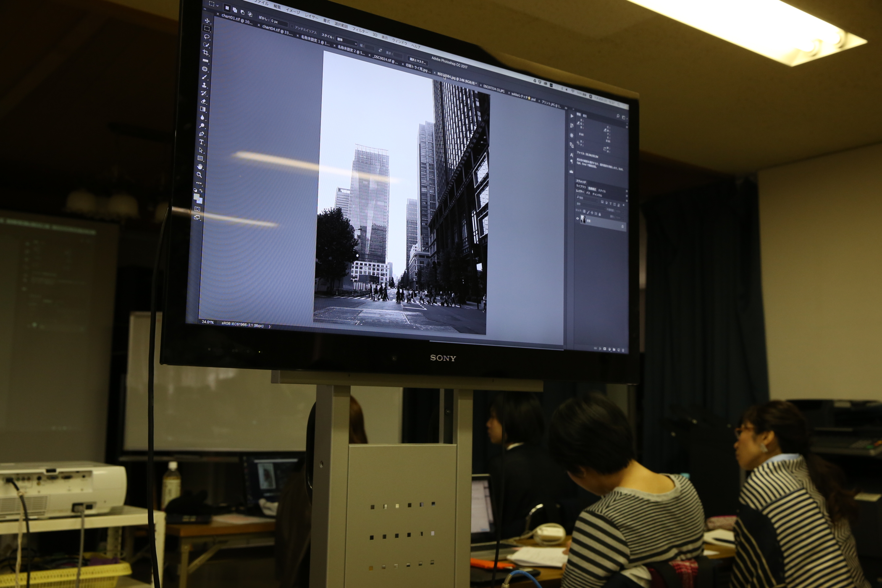Select the Zoom magnifier tool
This screenshot has height=588, width=882.
pos(199,175)
